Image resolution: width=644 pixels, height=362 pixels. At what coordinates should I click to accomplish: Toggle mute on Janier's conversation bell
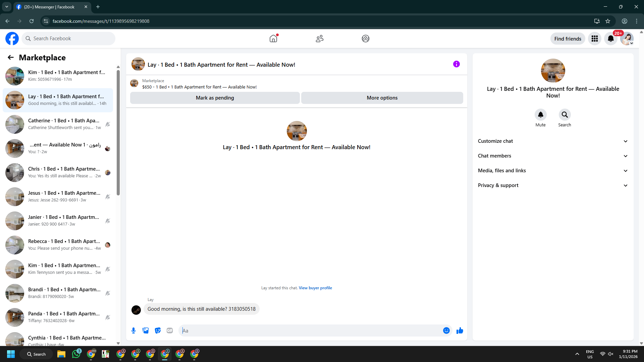pos(108,221)
